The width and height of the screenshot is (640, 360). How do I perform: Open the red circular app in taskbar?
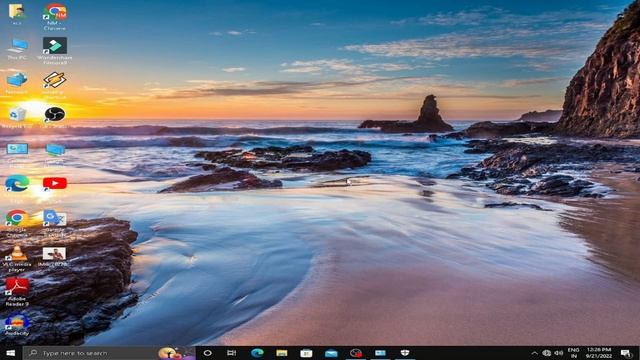pyautogui.click(x=356, y=353)
